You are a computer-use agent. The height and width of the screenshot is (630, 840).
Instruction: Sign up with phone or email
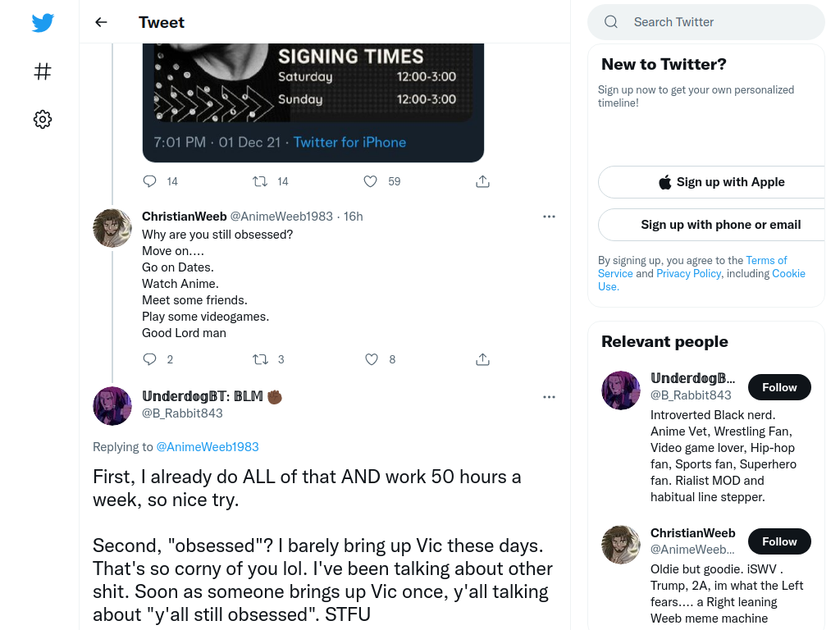(x=719, y=225)
